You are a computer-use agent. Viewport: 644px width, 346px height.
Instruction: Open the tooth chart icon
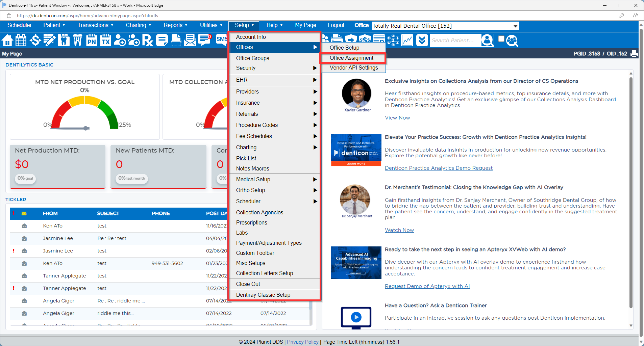point(64,41)
